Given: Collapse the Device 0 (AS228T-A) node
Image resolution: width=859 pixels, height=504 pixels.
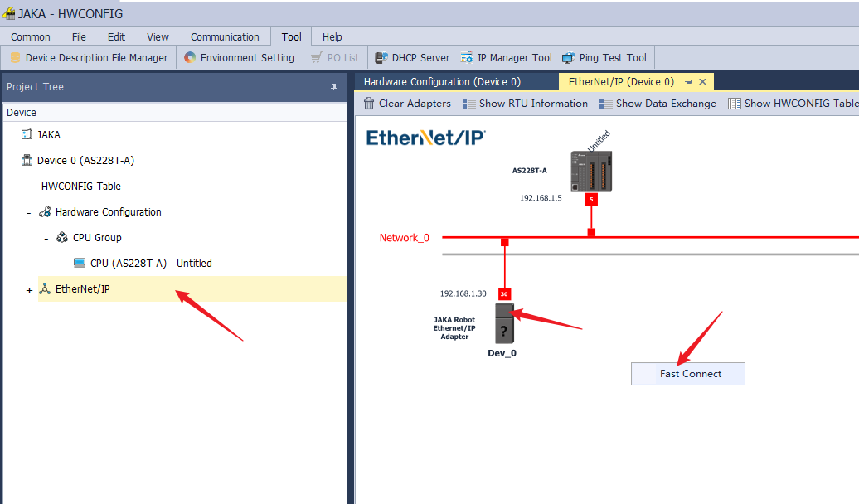Looking at the screenshot, I should [x=12, y=162].
